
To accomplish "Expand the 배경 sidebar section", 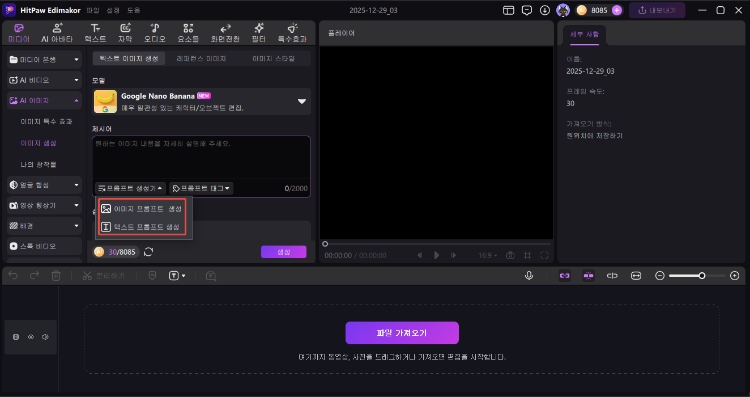I will pos(44,226).
